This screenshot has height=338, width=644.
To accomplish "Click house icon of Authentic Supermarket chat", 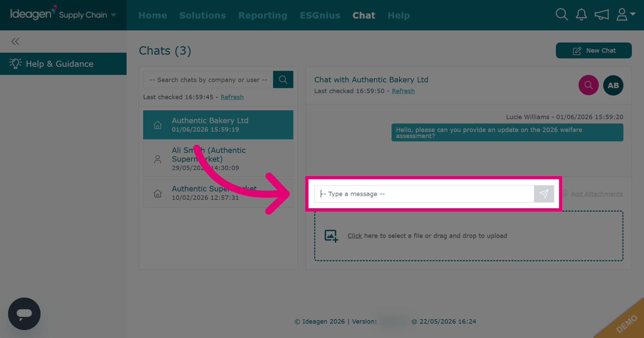I will pos(158,193).
